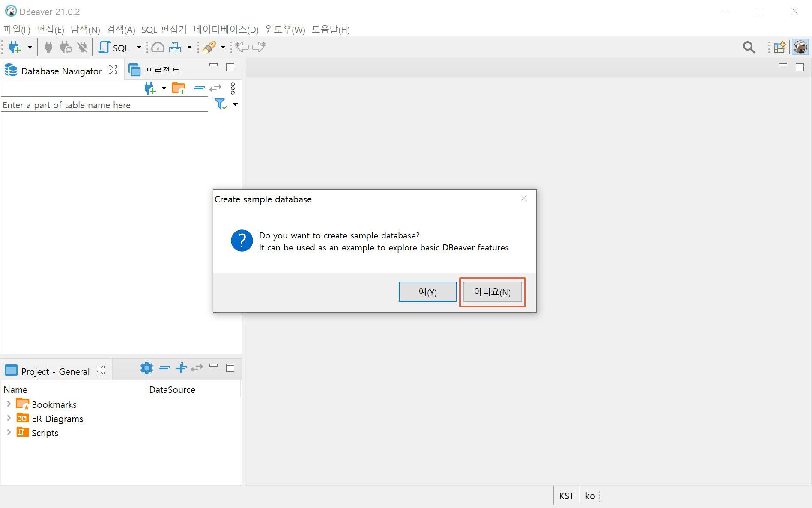The height and width of the screenshot is (508, 812).
Task: Click the ko locale in status bar
Action: click(x=590, y=496)
